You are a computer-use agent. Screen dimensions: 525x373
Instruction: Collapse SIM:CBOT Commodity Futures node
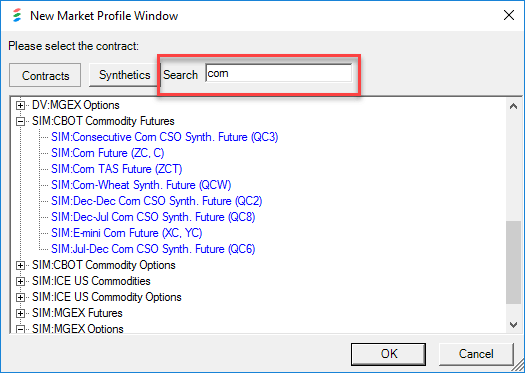point(20,122)
